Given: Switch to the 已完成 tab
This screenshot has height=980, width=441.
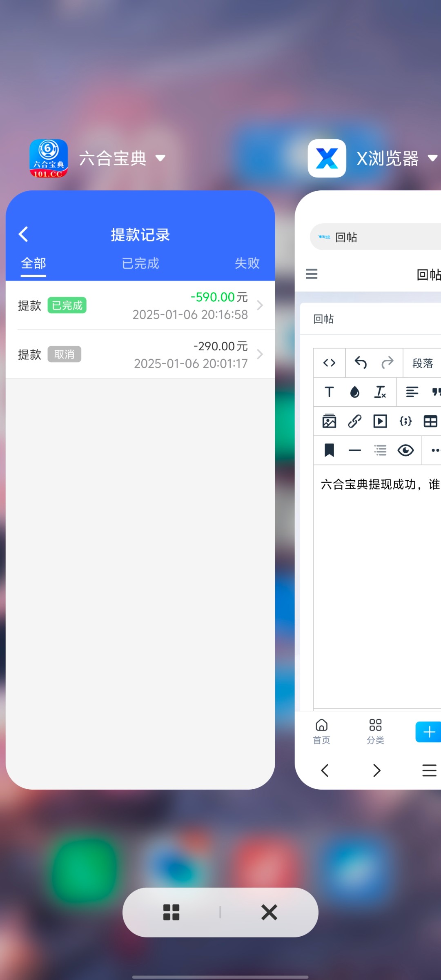Looking at the screenshot, I should [140, 263].
